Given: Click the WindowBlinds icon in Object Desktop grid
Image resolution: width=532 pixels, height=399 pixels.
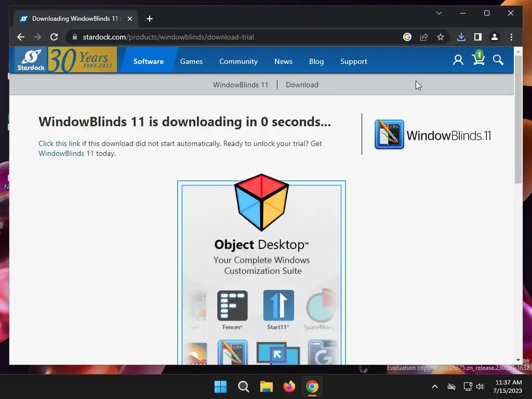Looking at the screenshot, I should click(232, 352).
